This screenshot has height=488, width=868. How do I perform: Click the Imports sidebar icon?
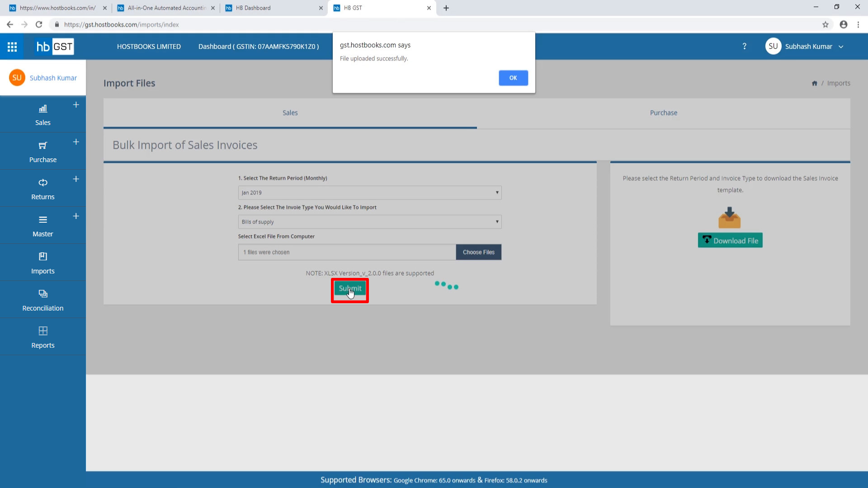tap(43, 257)
